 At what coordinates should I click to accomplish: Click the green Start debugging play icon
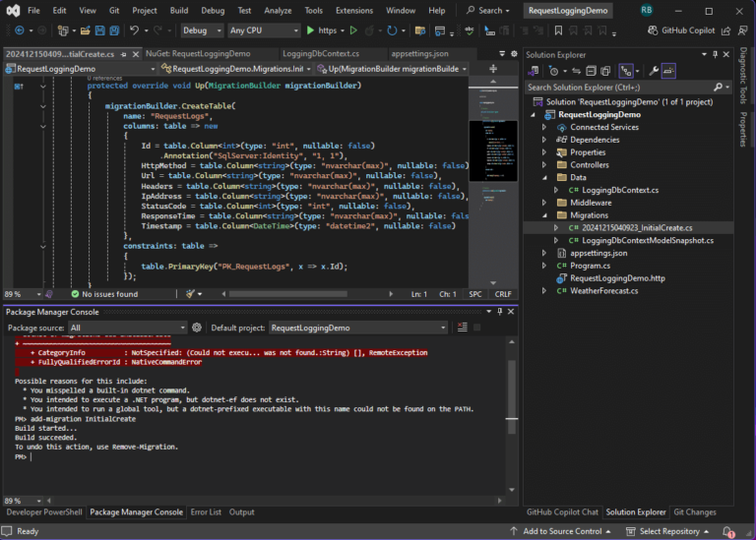click(311, 30)
